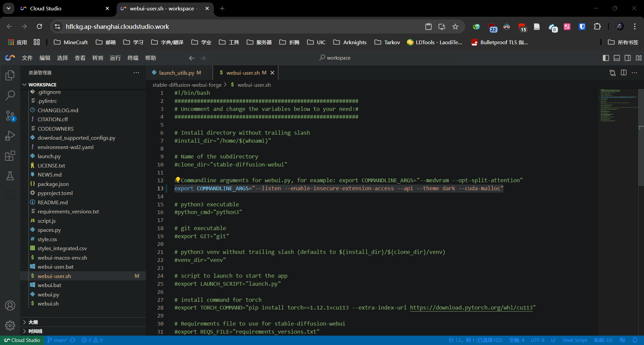Click the workspace command search box

coord(335,58)
